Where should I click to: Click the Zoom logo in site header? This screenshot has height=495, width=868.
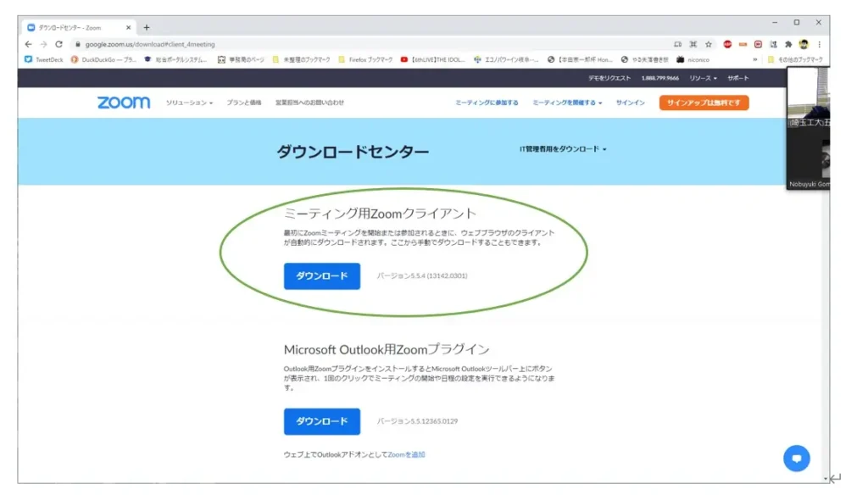coord(124,103)
